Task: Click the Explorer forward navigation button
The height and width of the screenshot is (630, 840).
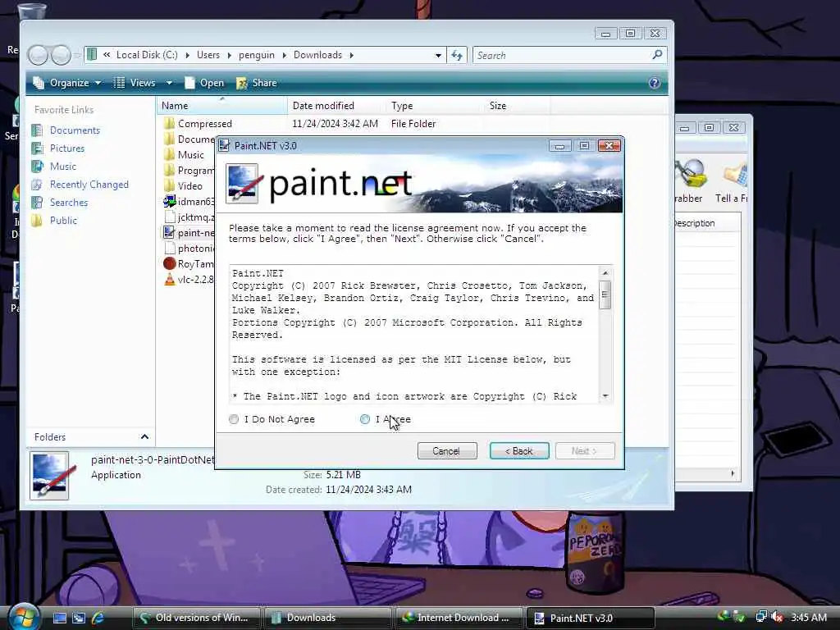Action: click(61, 55)
